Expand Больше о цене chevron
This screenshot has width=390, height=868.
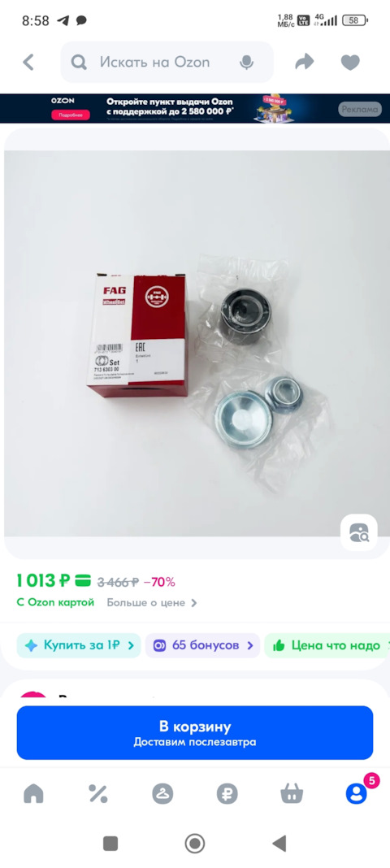pos(152,603)
